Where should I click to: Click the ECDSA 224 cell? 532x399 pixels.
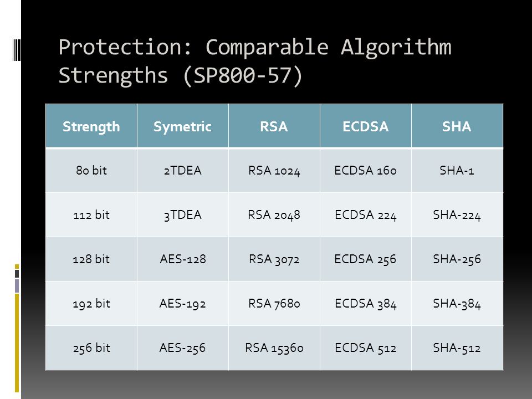366,215
